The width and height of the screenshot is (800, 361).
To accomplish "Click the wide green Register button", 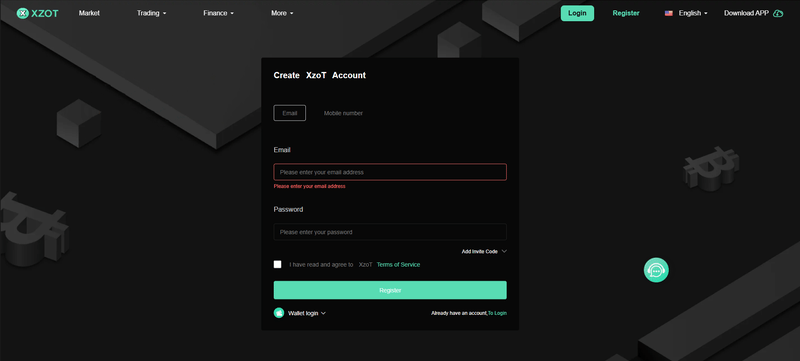I will click(390, 290).
